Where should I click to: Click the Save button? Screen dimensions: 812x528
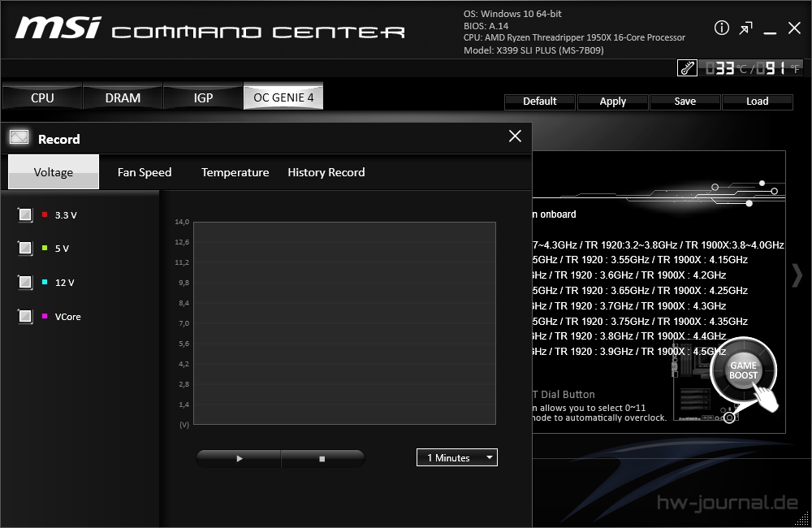[685, 102]
